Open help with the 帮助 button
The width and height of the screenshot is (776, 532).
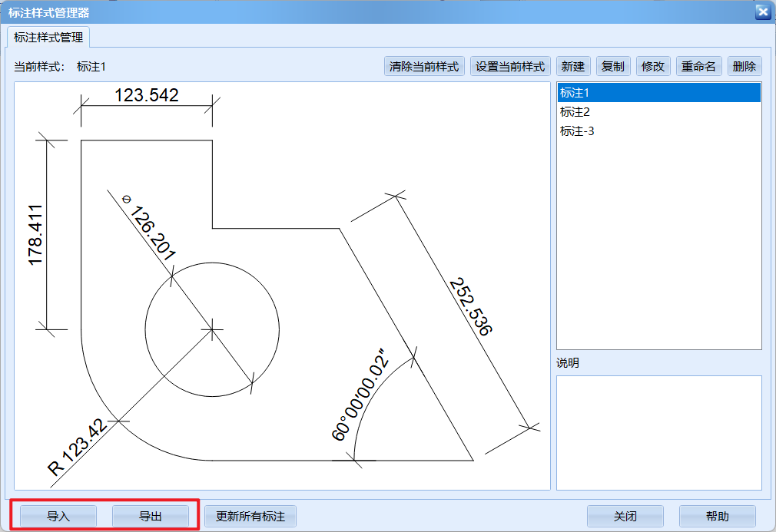coord(718,517)
